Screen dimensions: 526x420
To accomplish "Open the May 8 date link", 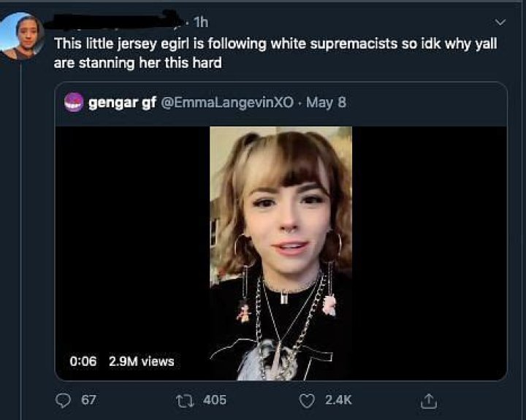I will 326,102.
